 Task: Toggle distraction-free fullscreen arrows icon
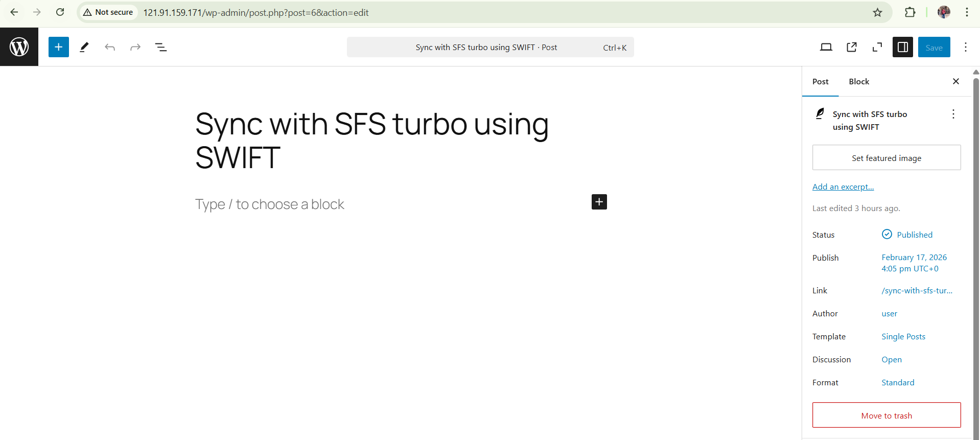click(877, 47)
